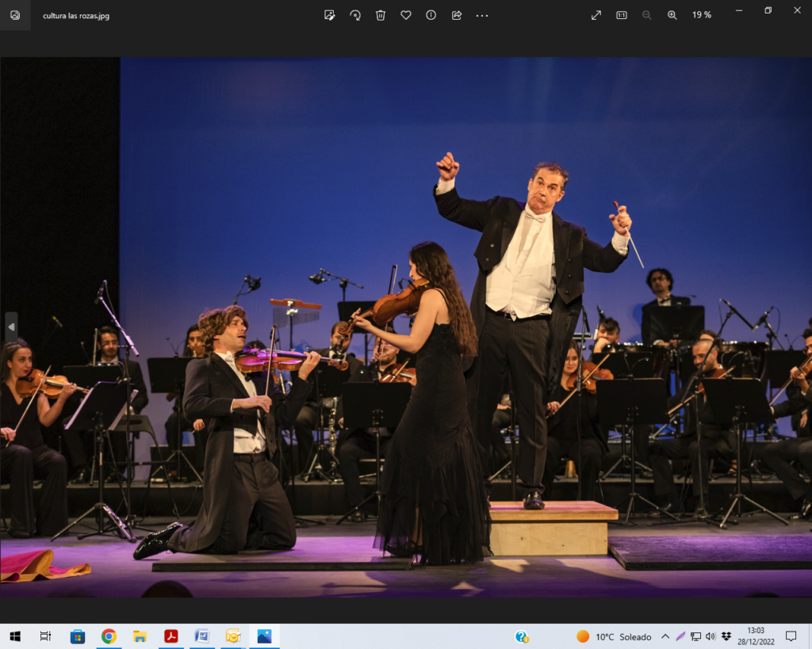Show file information with the info icon
This screenshot has height=649, width=812.
coord(431,16)
